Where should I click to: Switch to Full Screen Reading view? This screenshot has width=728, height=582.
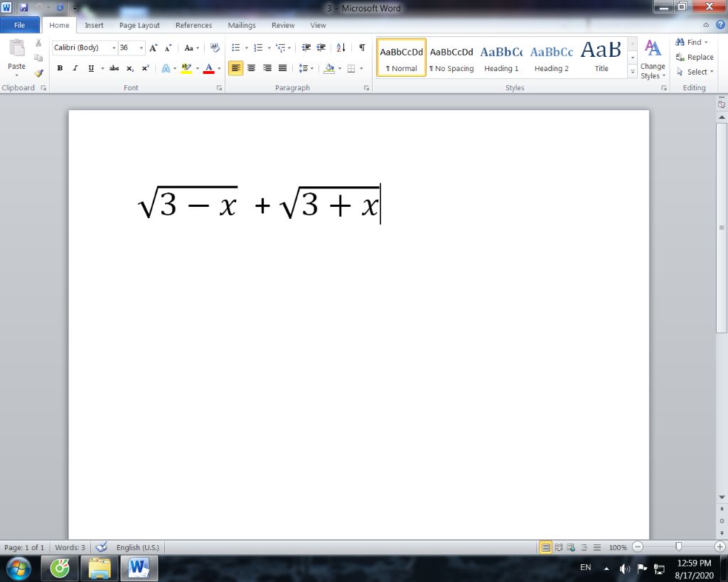559,548
